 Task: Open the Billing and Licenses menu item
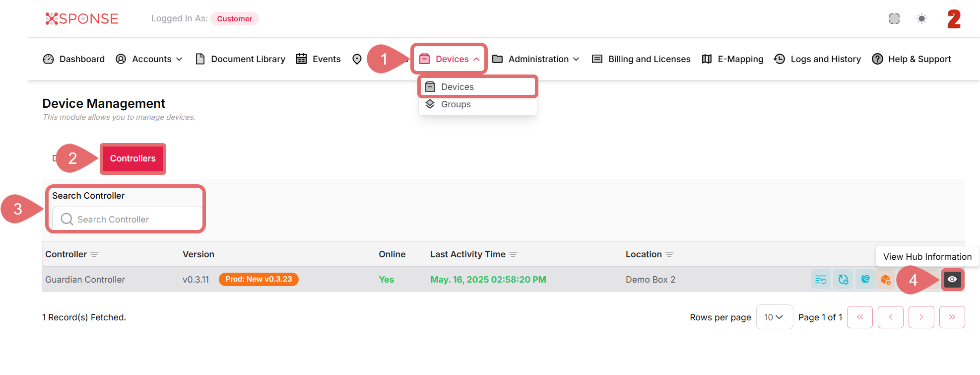click(x=641, y=59)
